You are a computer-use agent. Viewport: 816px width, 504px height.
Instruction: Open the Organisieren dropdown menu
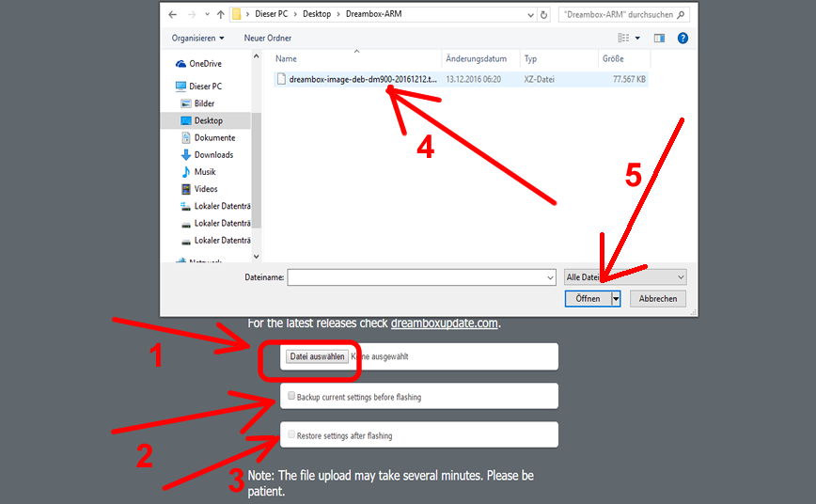coord(198,39)
